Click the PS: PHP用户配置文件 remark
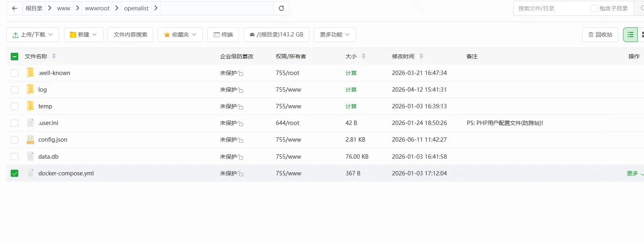Screen dimensions: 644x242 pos(505,123)
